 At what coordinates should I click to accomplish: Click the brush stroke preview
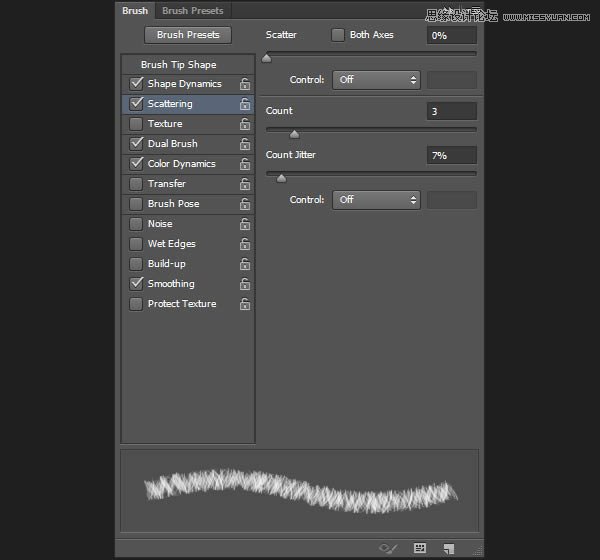tap(300, 491)
